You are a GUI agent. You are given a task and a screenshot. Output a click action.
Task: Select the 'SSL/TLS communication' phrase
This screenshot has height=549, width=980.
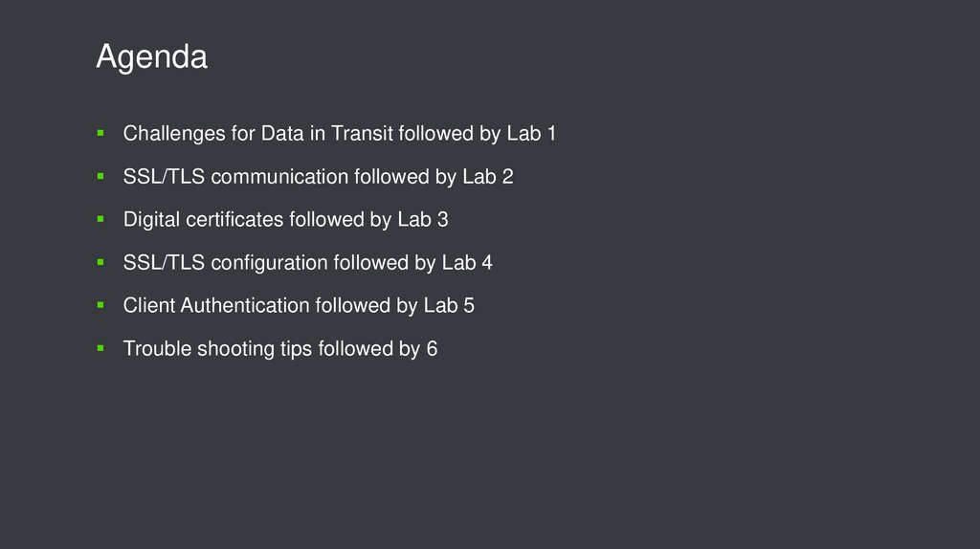click(x=235, y=177)
